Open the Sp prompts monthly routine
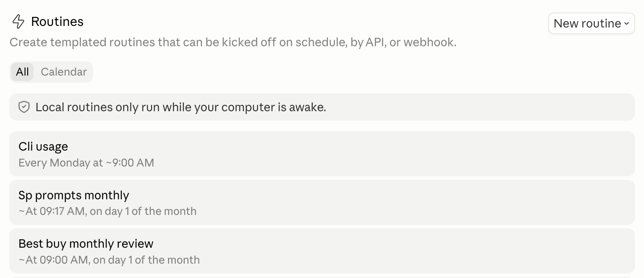The width and height of the screenshot is (644, 278). click(x=322, y=202)
